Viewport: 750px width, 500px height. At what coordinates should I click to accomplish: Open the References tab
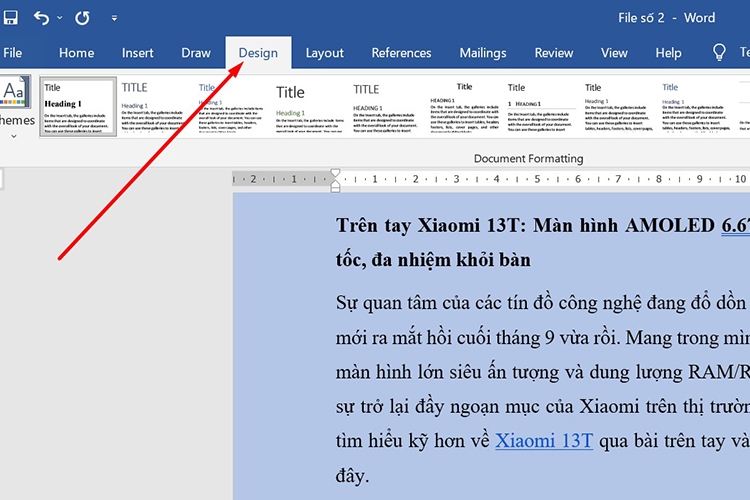point(401,53)
